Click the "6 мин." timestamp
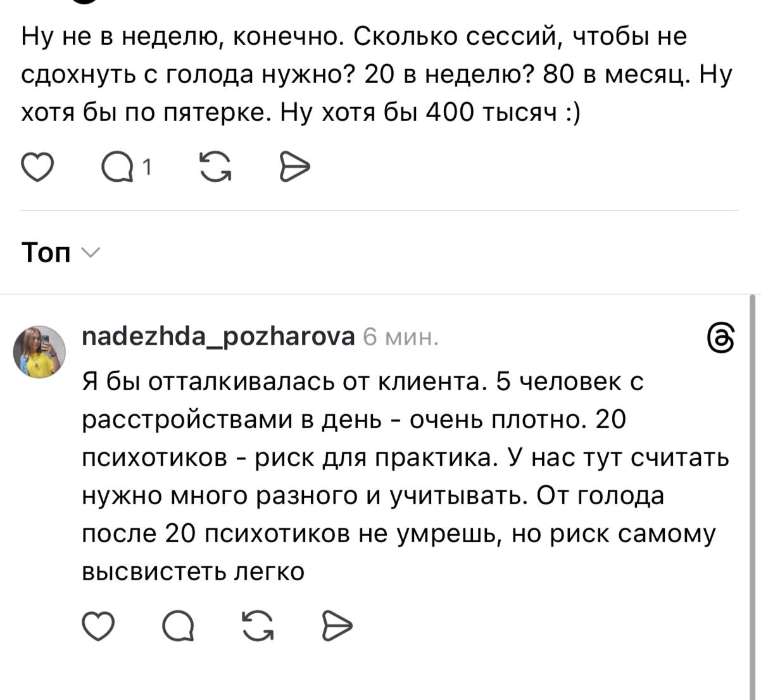761x700 pixels. click(x=399, y=337)
